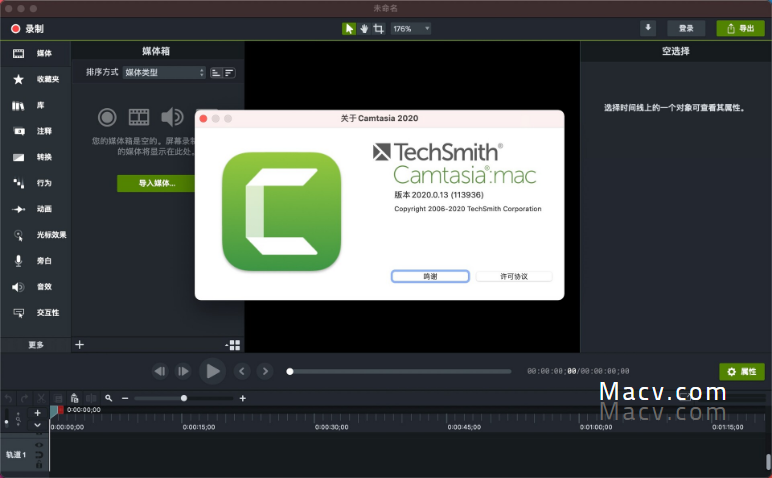Click 许可协议 license button in About dialog
The width and height of the screenshot is (772, 478).
click(514, 277)
